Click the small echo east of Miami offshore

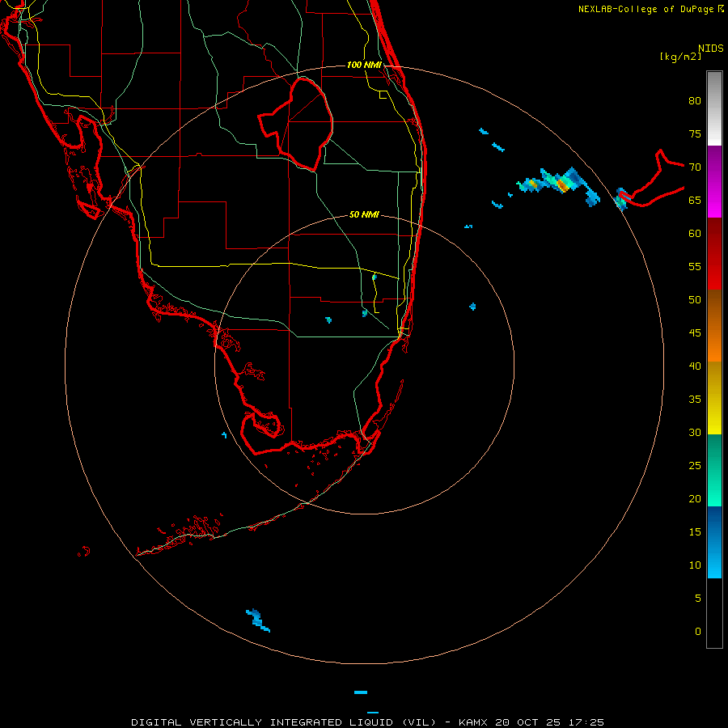coord(472,307)
